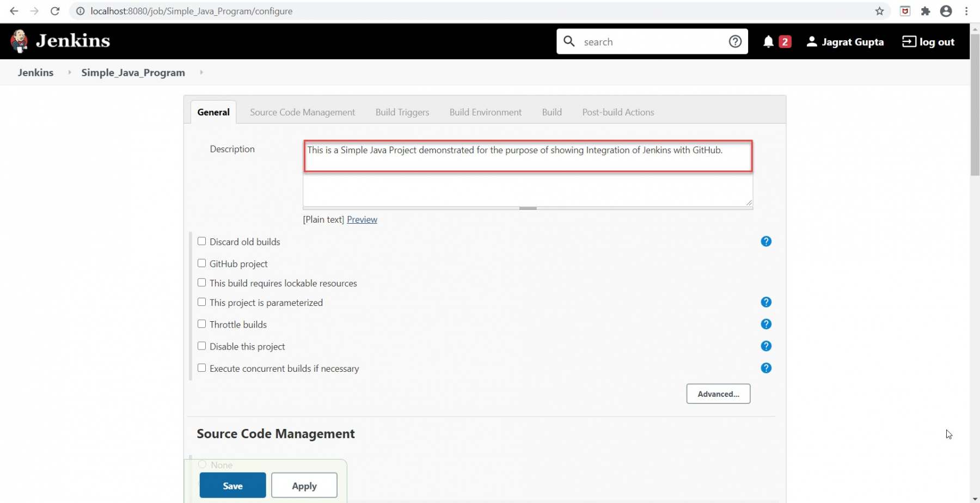Jump to the Build tab
The image size is (980, 503).
click(552, 112)
